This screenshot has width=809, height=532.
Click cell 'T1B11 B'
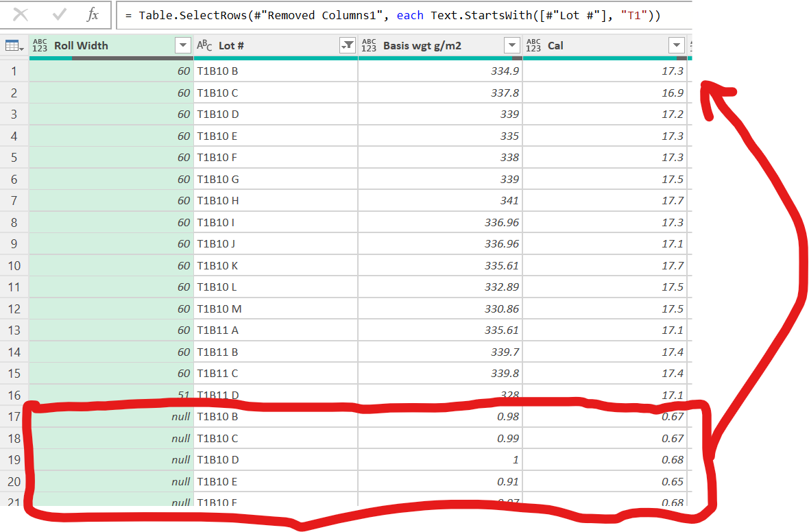coord(276,352)
